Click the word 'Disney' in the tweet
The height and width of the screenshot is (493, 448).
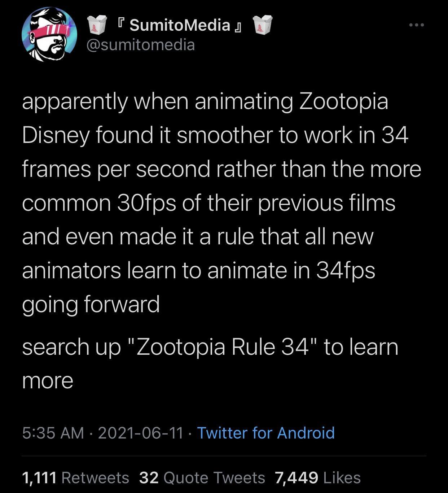[x=56, y=135]
